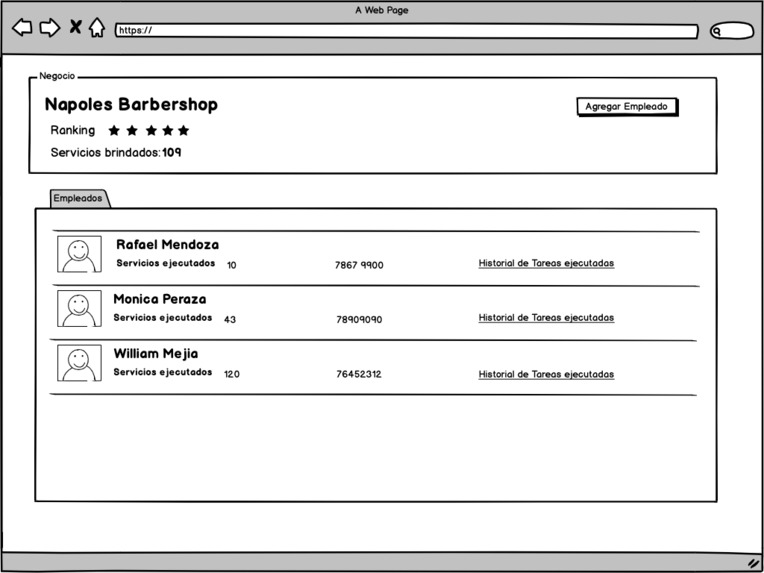Image resolution: width=764 pixels, height=573 pixels.
Task: Click the name Rafael Mendoza
Action: pyautogui.click(x=168, y=245)
